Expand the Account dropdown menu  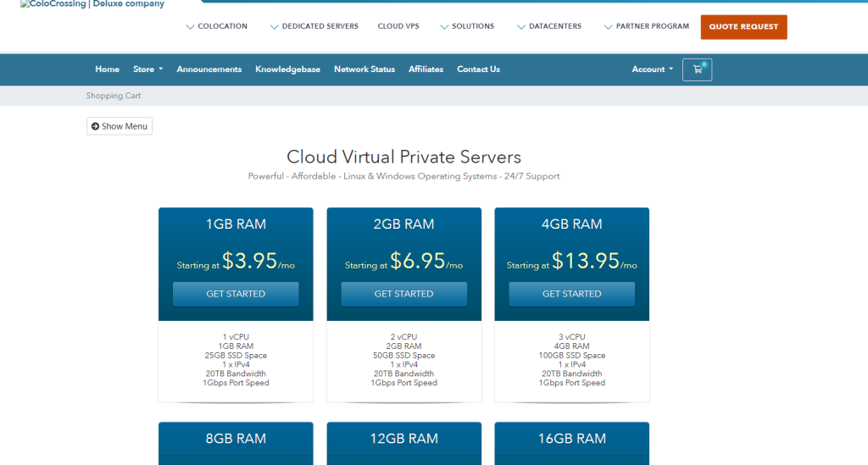(652, 69)
